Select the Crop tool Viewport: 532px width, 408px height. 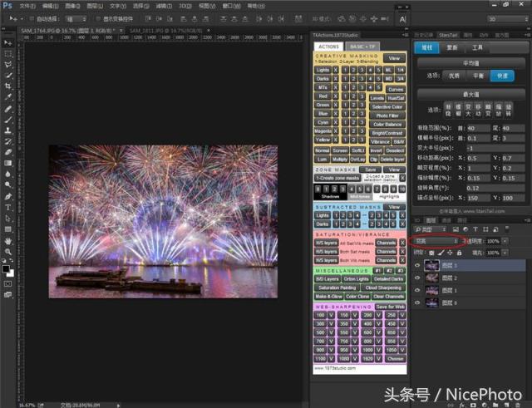pos(7,86)
